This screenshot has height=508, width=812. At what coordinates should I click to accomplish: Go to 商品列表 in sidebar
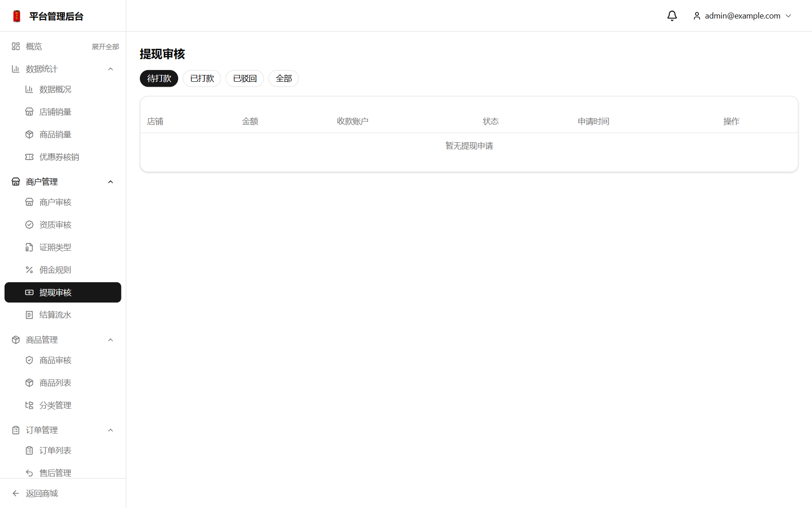coord(63,383)
